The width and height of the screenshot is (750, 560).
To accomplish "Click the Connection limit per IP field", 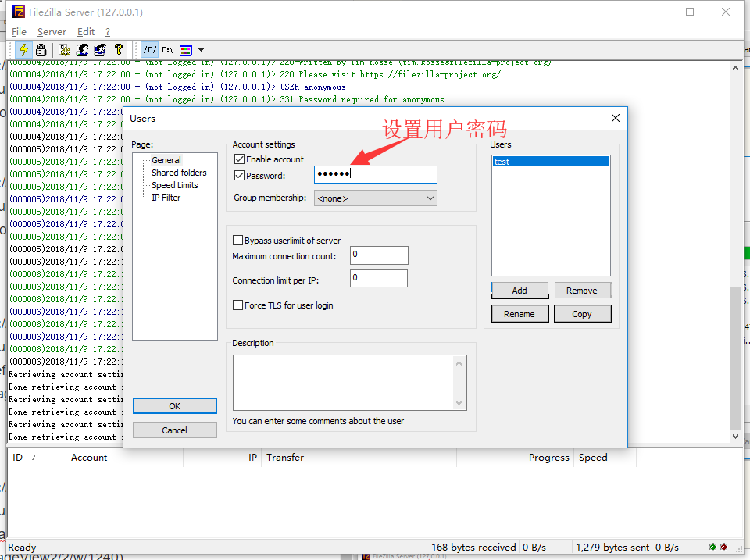I will click(379, 278).
